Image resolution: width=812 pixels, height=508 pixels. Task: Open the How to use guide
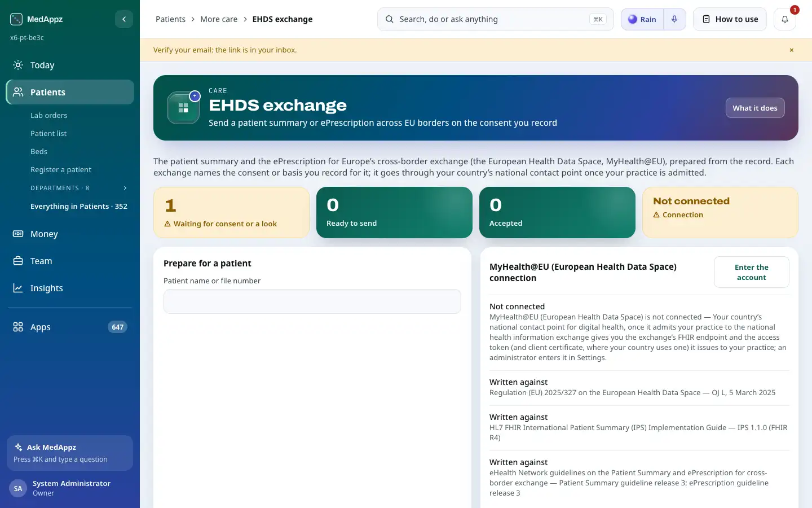(730, 19)
